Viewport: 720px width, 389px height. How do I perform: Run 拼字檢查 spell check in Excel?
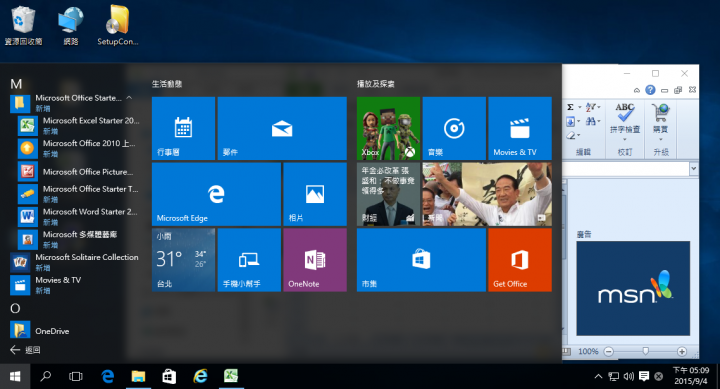pyautogui.click(x=625, y=121)
